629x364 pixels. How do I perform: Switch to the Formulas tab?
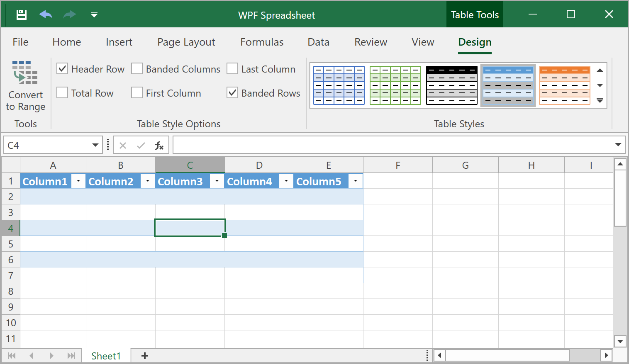[262, 42]
